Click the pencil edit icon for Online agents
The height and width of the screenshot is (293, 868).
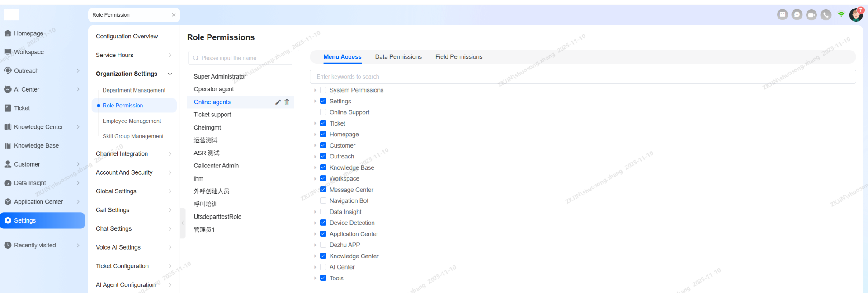(278, 102)
